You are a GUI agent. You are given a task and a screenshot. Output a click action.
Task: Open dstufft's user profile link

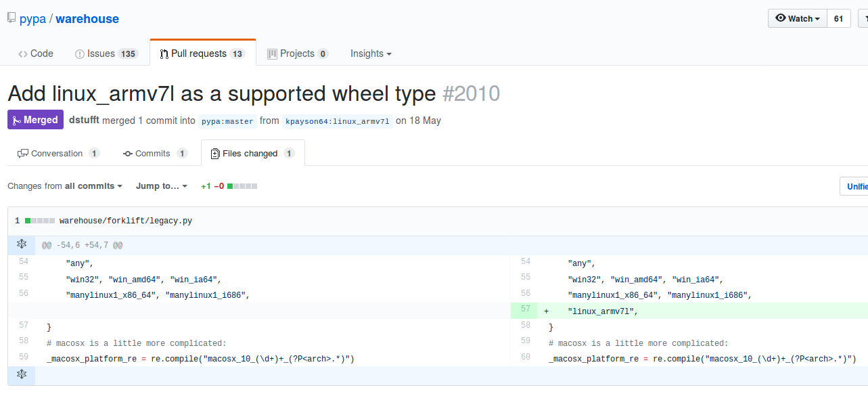pos(85,121)
